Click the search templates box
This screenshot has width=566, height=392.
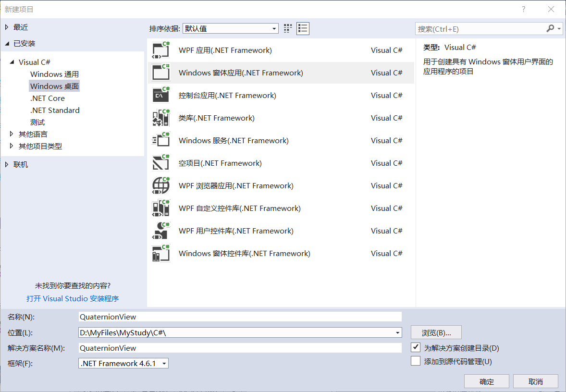[480, 29]
